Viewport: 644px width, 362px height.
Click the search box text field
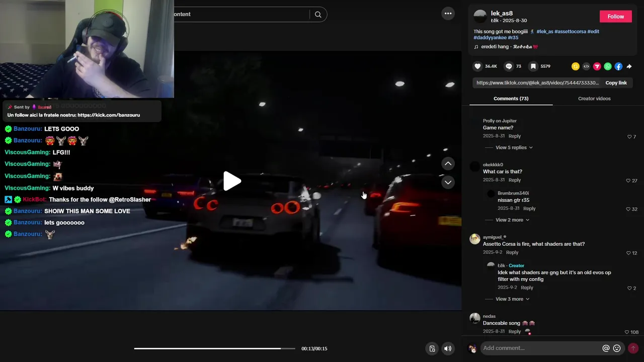[x=240, y=15]
